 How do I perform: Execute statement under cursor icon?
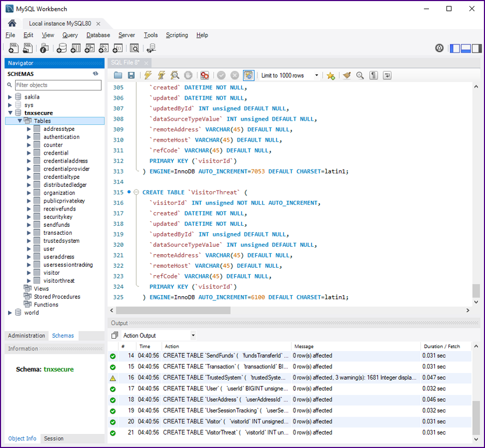(x=161, y=75)
